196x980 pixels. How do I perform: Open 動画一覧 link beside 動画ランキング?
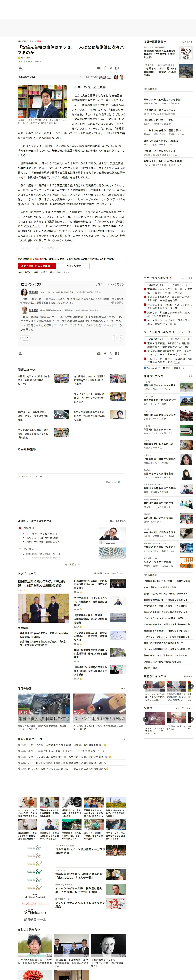click(x=188, y=676)
